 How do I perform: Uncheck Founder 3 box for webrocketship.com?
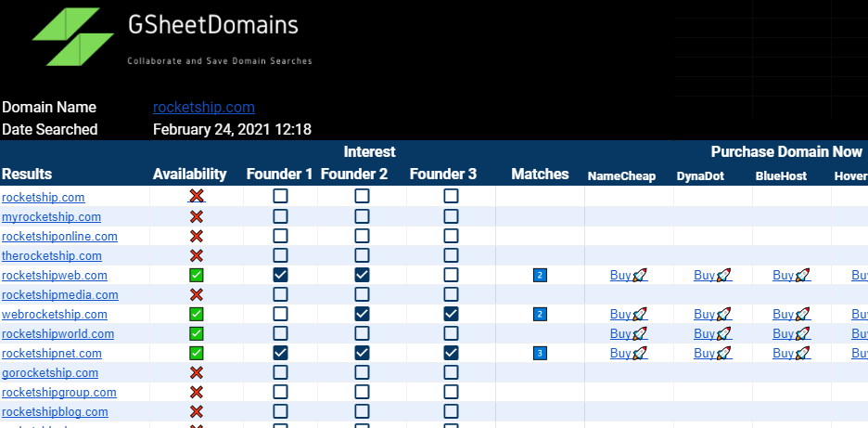pyautogui.click(x=452, y=315)
